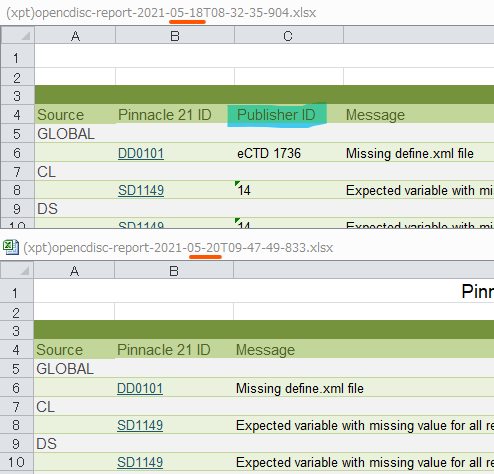Select column C header in upper sheet
Screen dimensions: 494x474
(x=289, y=35)
